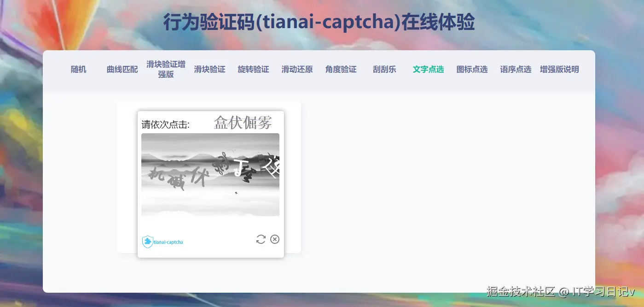Switch to 角度验证 mode

pos(341,69)
